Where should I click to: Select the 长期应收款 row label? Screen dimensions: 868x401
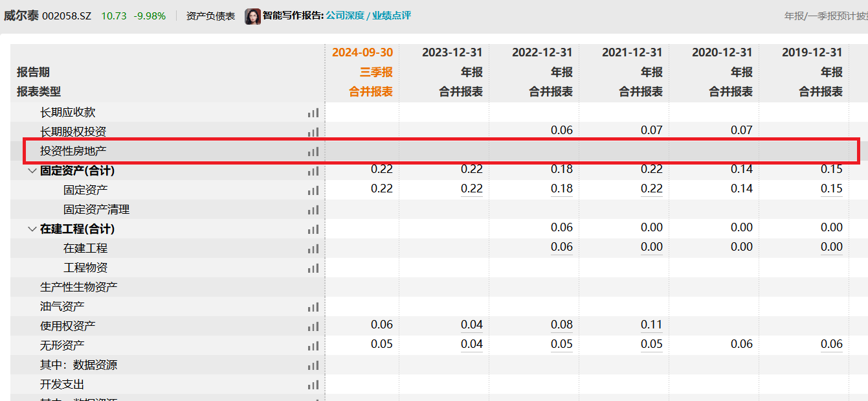tap(68, 113)
